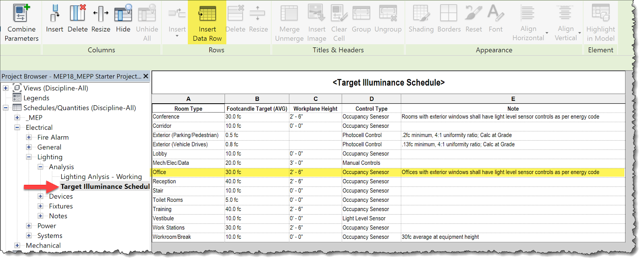Screen dimensions: 644x262
Task: Insert a new column
Action: point(54,18)
